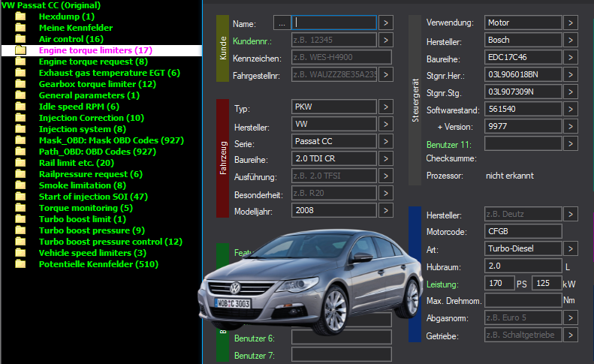Click folder icon beside Injection system (8)
594x364 pixels.
click(x=20, y=129)
